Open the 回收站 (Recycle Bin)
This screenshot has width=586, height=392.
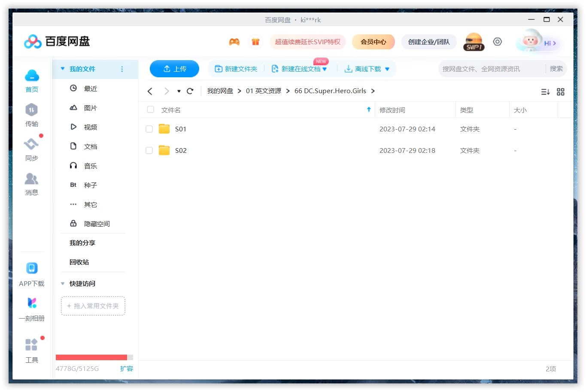click(x=79, y=262)
